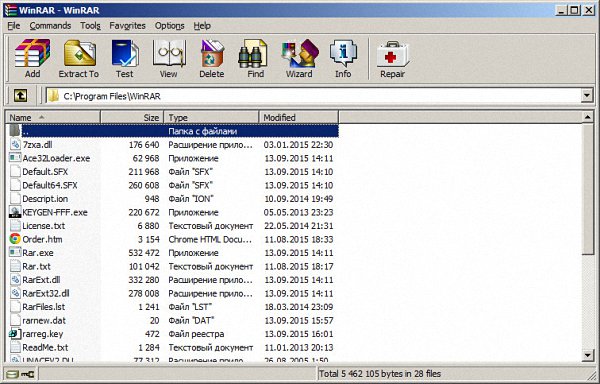Click the Chrome icon of Order.htm

(15, 239)
